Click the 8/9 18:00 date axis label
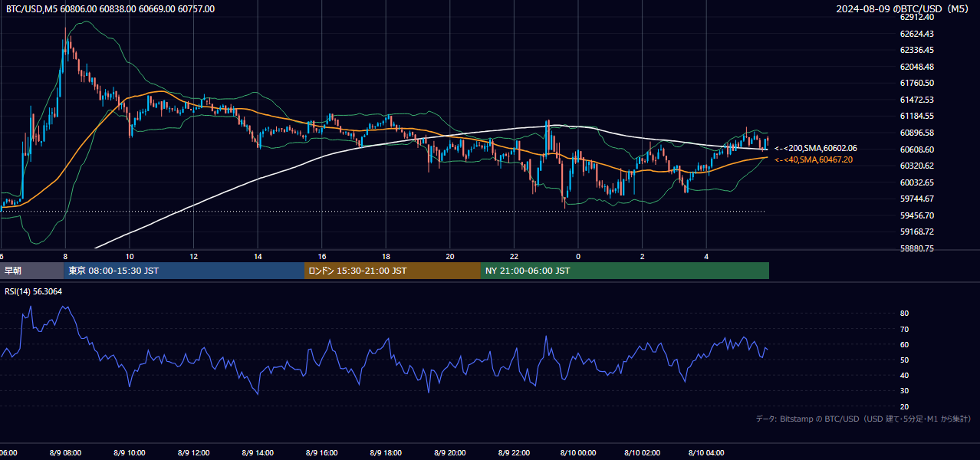The image size is (980, 460). coord(386,453)
